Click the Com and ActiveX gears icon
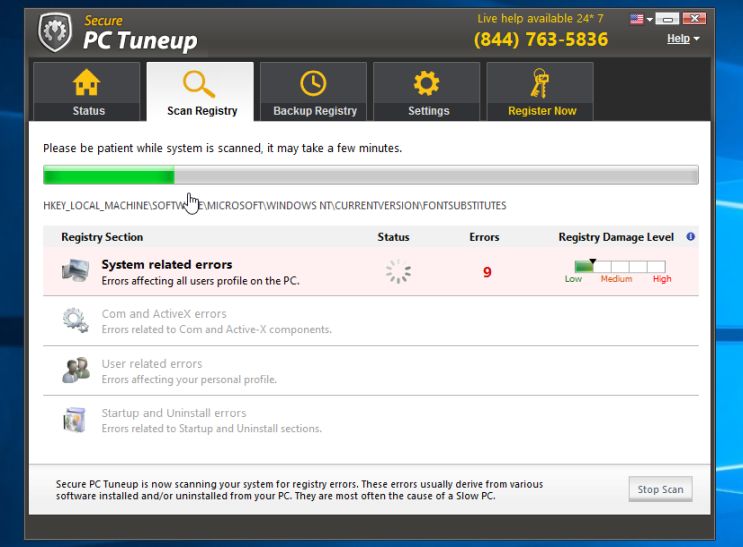743x547 pixels. point(76,320)
